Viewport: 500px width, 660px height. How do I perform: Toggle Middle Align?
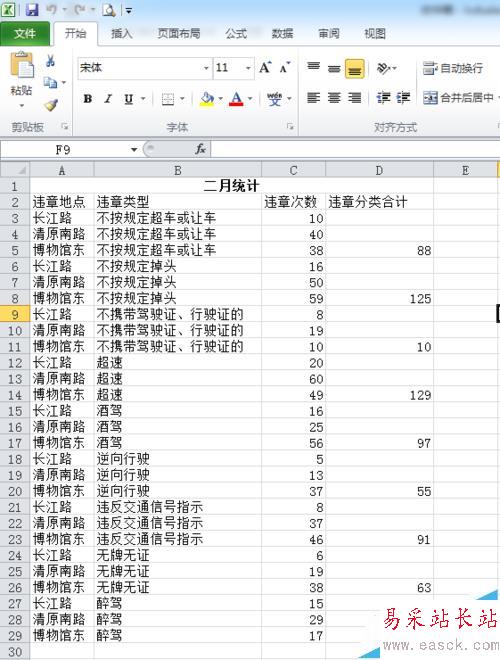(x=334, y=67)
